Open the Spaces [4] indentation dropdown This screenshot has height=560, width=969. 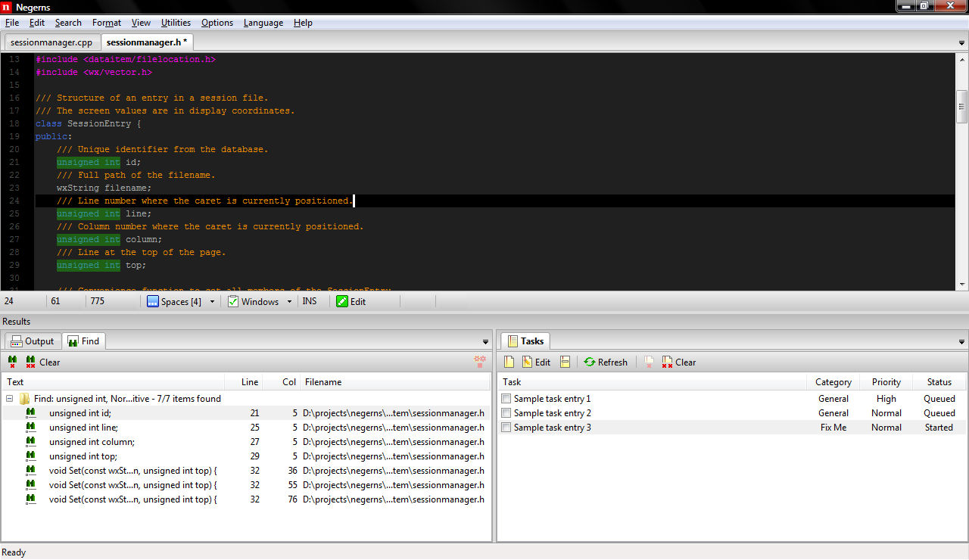point(212,302)
